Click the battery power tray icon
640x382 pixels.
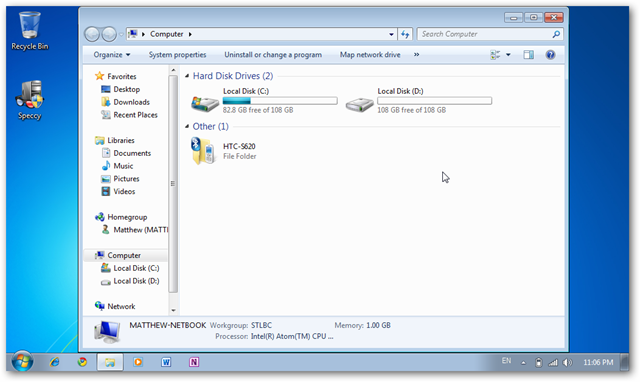click(x=539, y=362)
